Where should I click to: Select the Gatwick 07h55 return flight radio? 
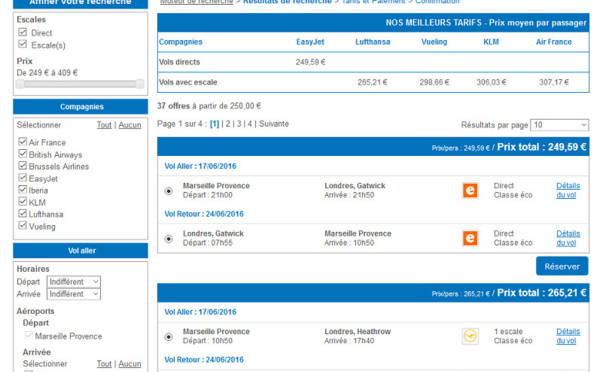click(x=168, y=239)
